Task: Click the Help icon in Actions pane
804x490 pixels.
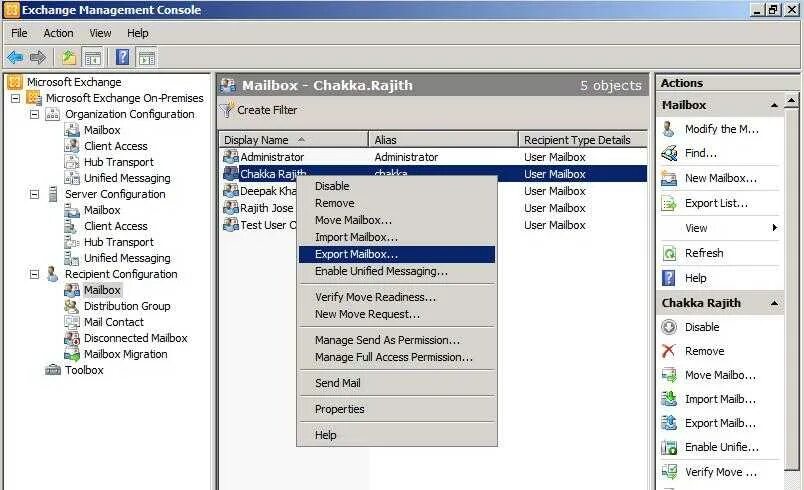Action: point(669,278)
